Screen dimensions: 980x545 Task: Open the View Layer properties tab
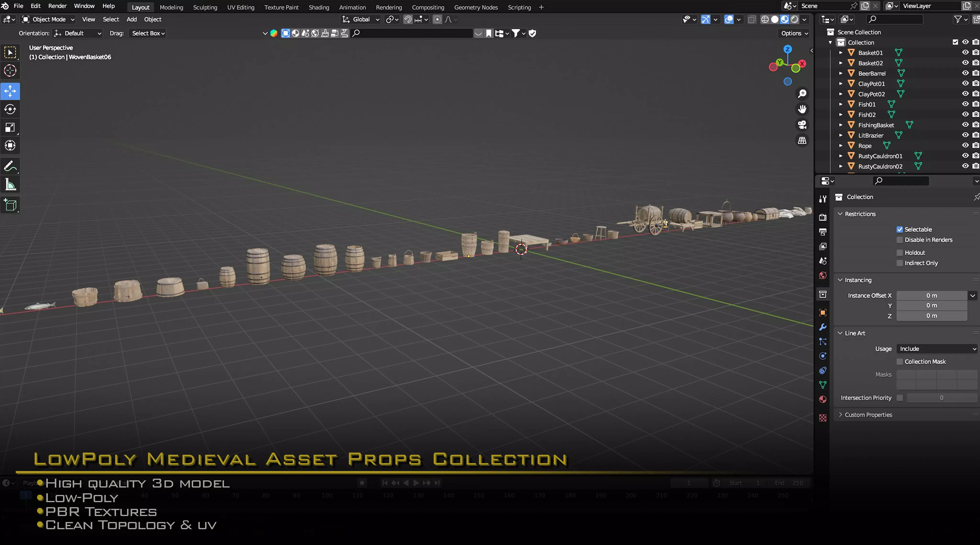823,246
